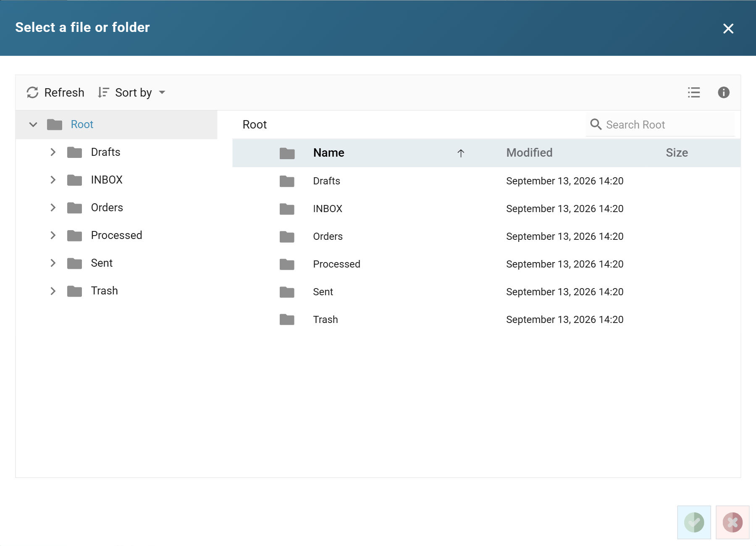This screenshot has height=546, width=756.
Task: Expand the Trash tree node chevron
Action: [x=53, y=291]
